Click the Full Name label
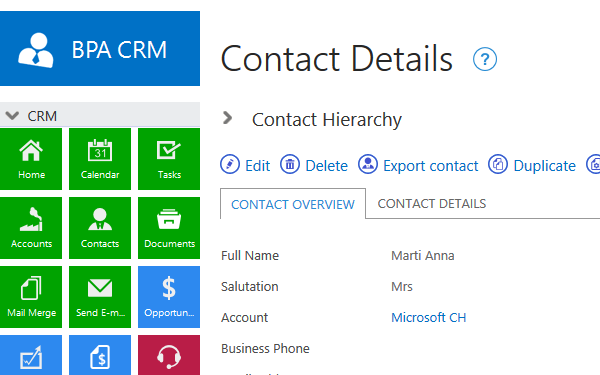The image size is (600, 375). (250, 255)
